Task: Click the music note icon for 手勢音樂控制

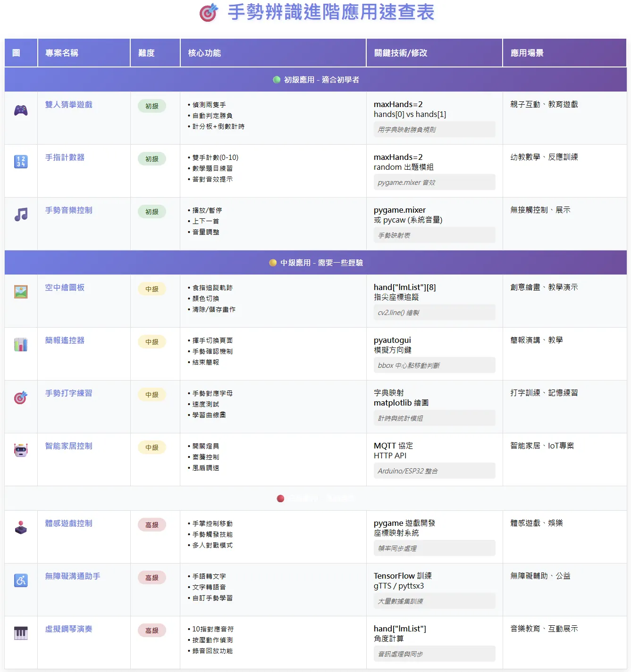Action: tap(21, 215)
